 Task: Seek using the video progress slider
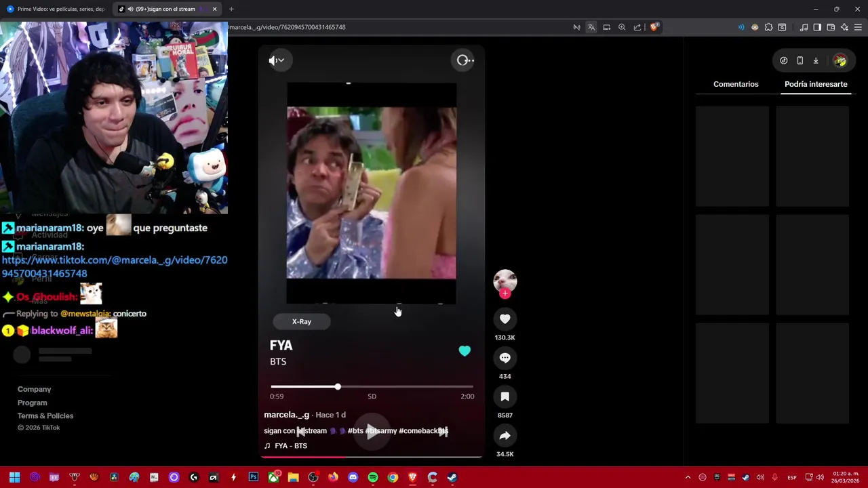pyautogui.click(x=372, y=386)
